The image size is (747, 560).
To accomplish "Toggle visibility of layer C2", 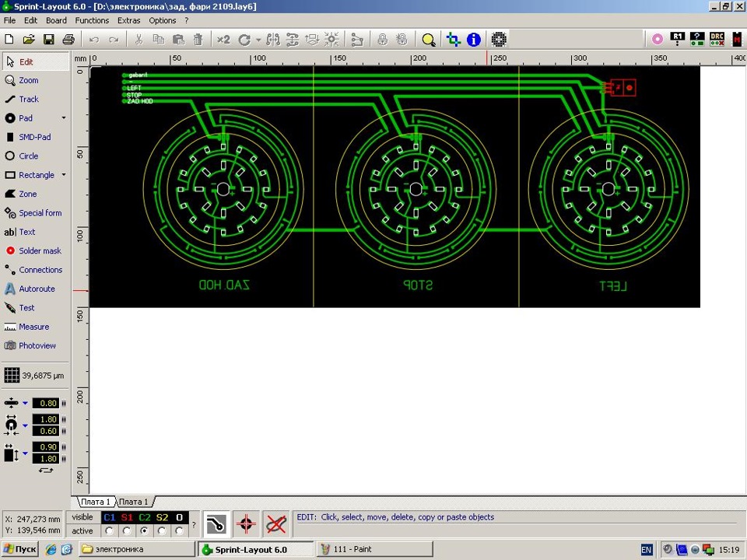I will pyautogui.click(x=145, y=517).
